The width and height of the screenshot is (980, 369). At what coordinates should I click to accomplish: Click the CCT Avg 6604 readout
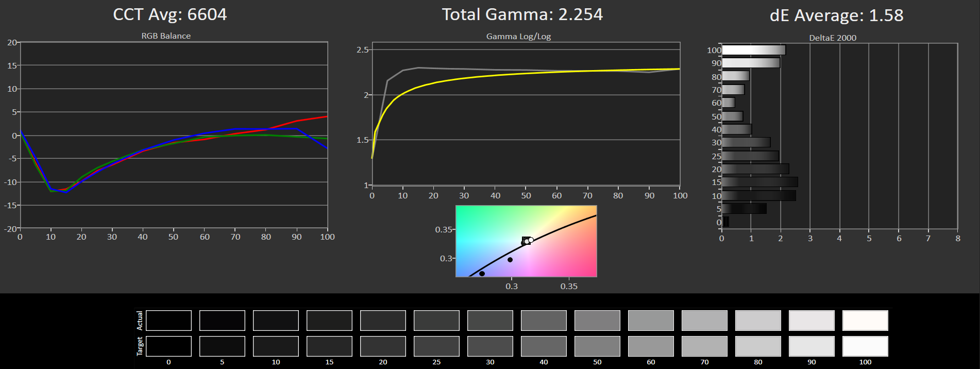pos(170,14)
